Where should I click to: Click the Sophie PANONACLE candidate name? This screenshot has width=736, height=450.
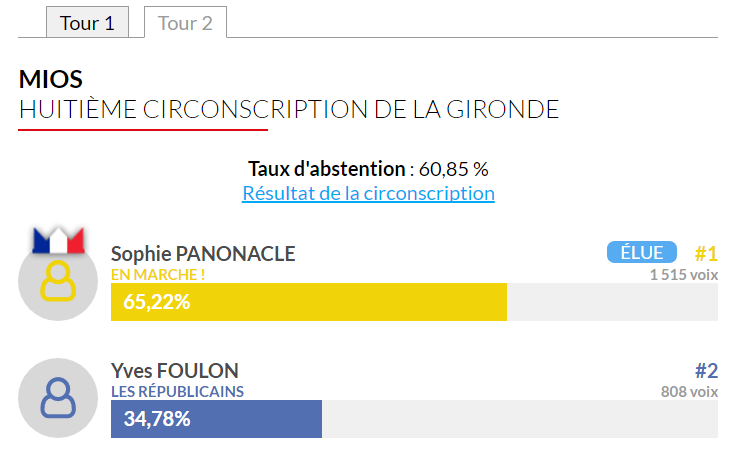coord(203,254)
